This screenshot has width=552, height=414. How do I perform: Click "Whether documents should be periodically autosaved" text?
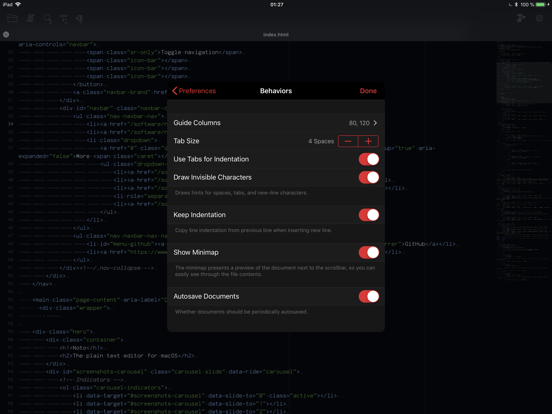[241, 312]
